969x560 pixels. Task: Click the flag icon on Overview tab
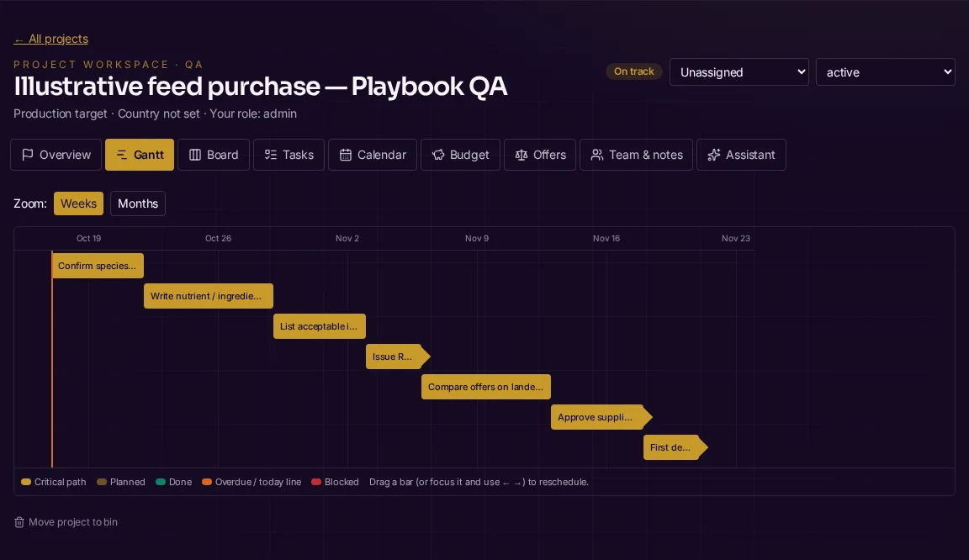(27, 155)
